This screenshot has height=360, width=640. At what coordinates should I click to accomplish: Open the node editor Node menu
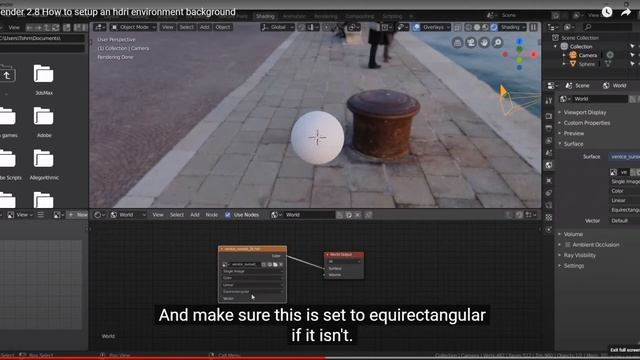tap(211, 215)
